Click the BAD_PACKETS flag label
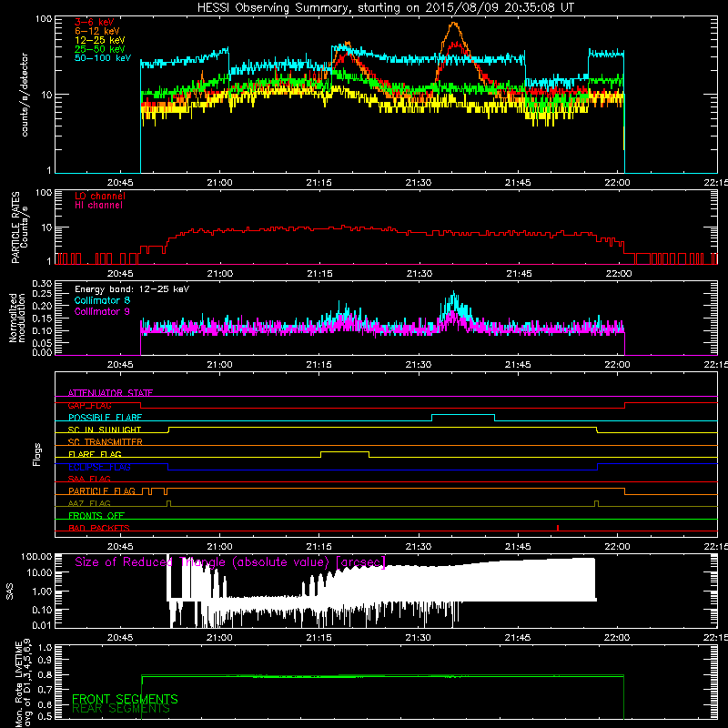The width and height of the screenshot is (728, 728). point(99,528)
